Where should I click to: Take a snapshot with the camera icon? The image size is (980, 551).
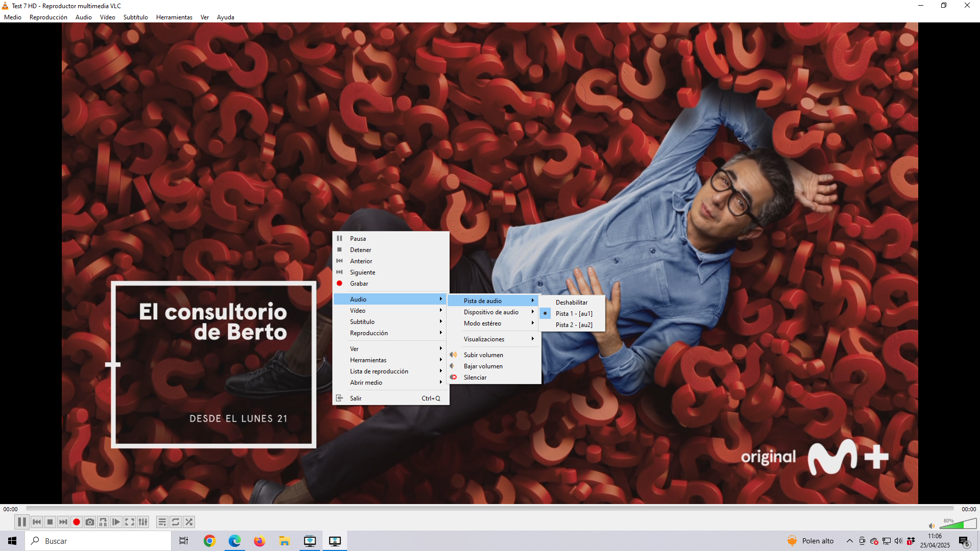90,522
